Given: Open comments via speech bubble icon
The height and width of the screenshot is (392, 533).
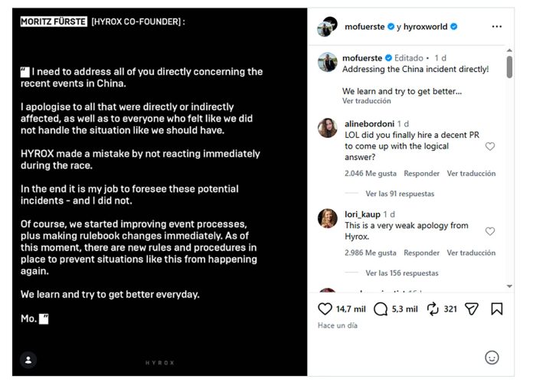Looking at the screenshot, I should [381, 309].
